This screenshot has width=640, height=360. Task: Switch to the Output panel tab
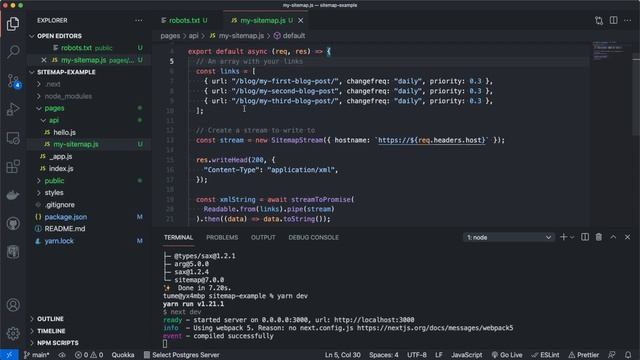click(x=263, y=237)
